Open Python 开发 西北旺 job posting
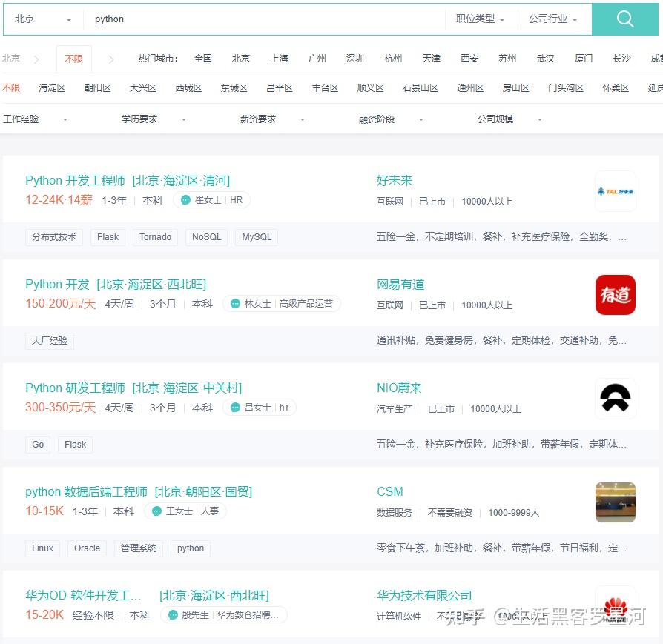This screenshot has width=663, height=644. [116, 284]
